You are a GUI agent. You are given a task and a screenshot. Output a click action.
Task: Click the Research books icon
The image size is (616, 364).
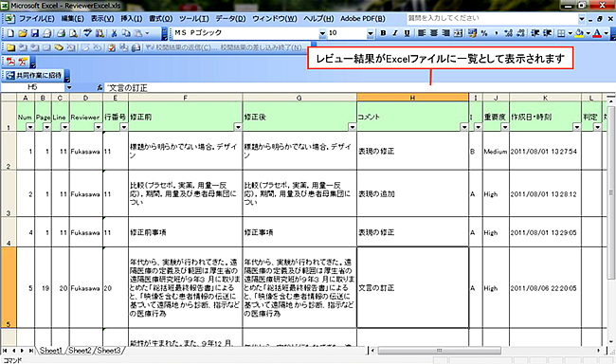[x=100, y=33]
